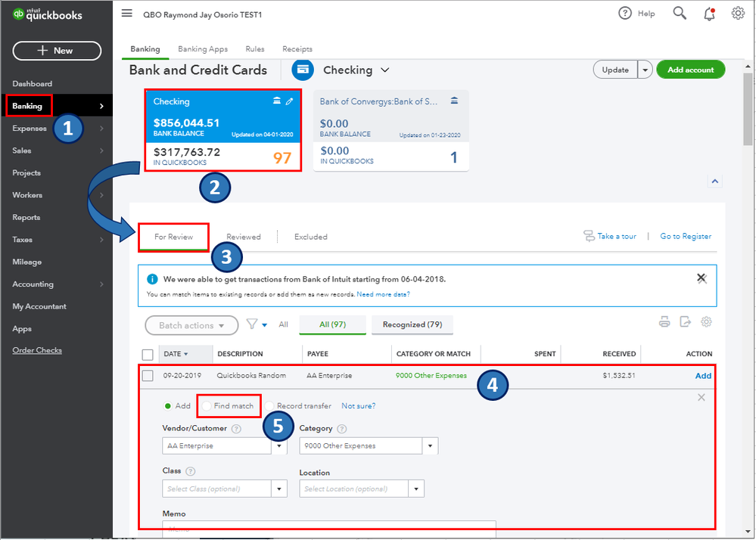
Task: Click the print icon above the table
Action: coord(664,321)
